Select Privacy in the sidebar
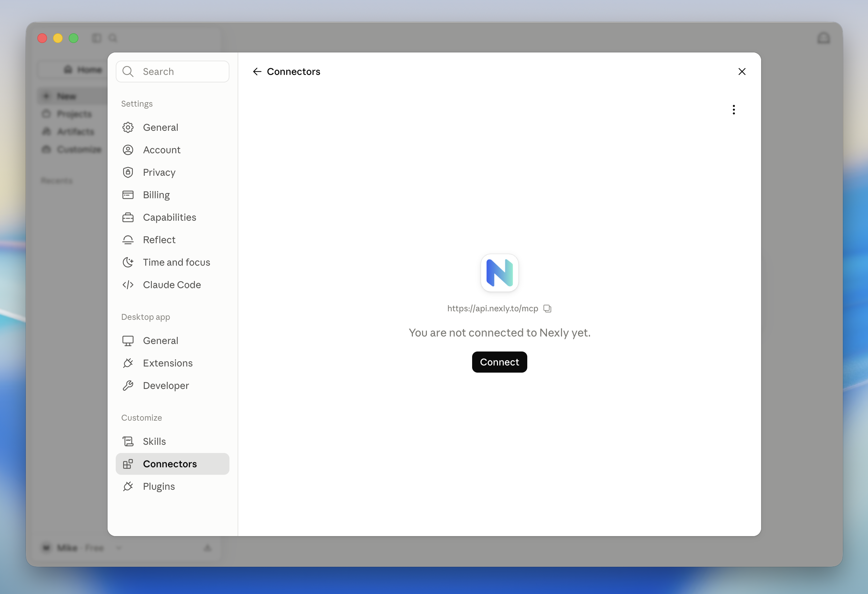The image size is (868, 594). [172, 172]
